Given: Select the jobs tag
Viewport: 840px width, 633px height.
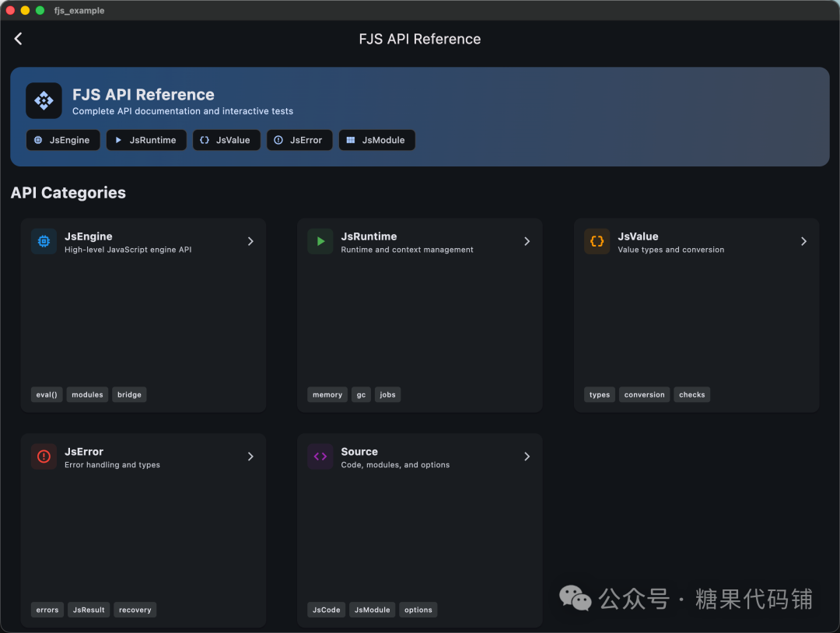Looking at the screenshot, I should [387, 395].
